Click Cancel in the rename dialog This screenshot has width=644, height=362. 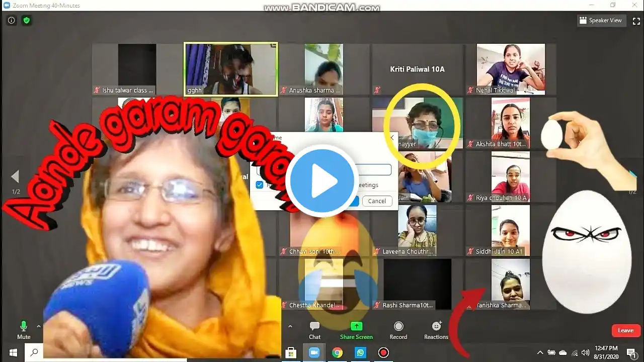(377, 201)
